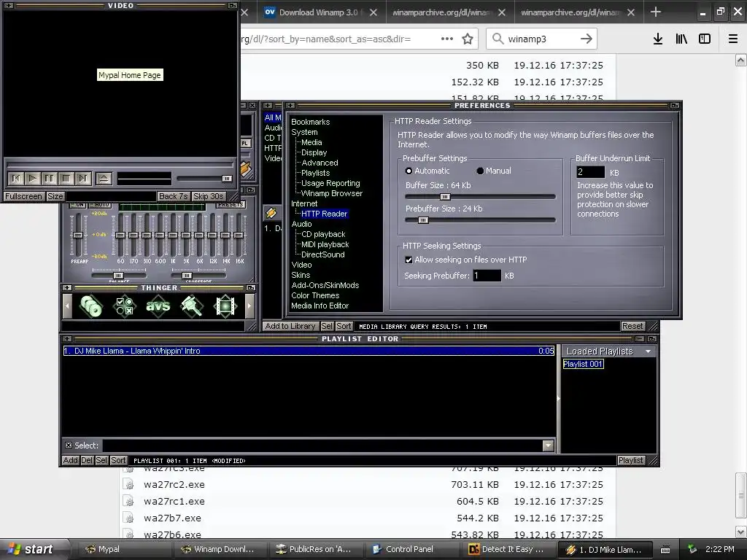Image resolution: width=747 pixels, height=560 pixels.
Task: Click the volume slider handle in Video window
Action: point(227,179)
